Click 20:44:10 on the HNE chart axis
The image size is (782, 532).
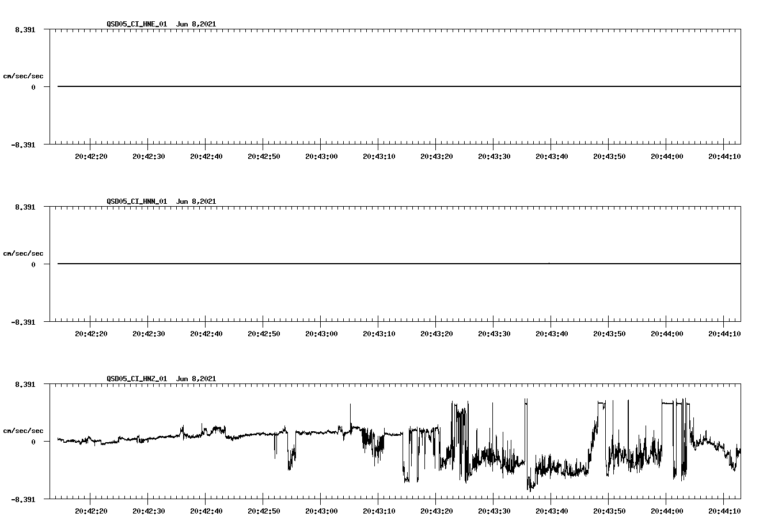(724, 157)
